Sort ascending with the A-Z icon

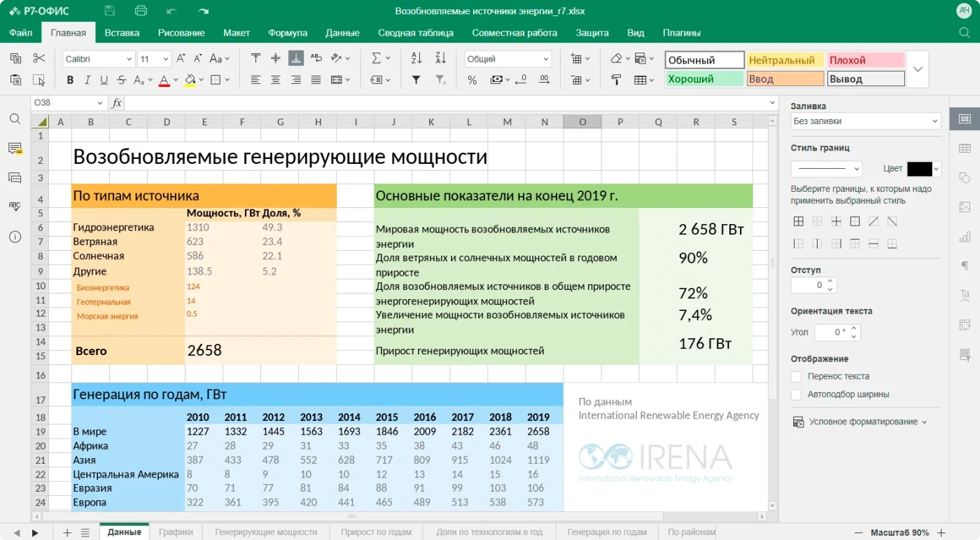415,59
